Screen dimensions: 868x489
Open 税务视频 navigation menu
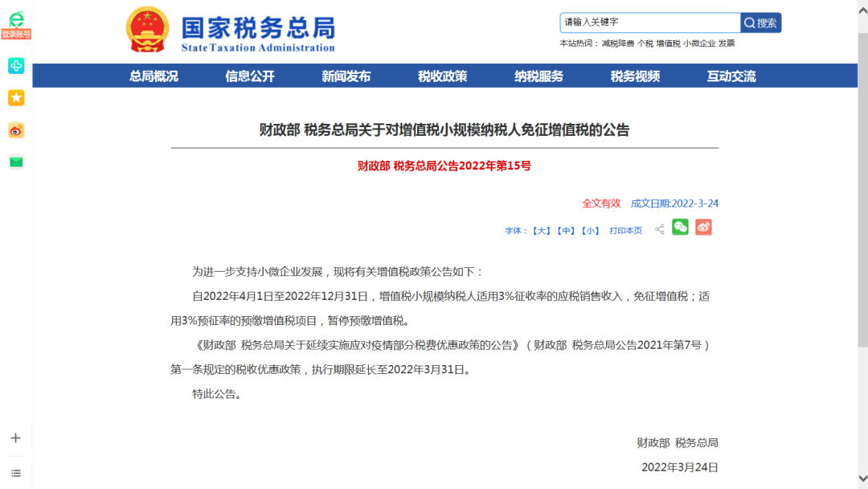pos(635,76)
